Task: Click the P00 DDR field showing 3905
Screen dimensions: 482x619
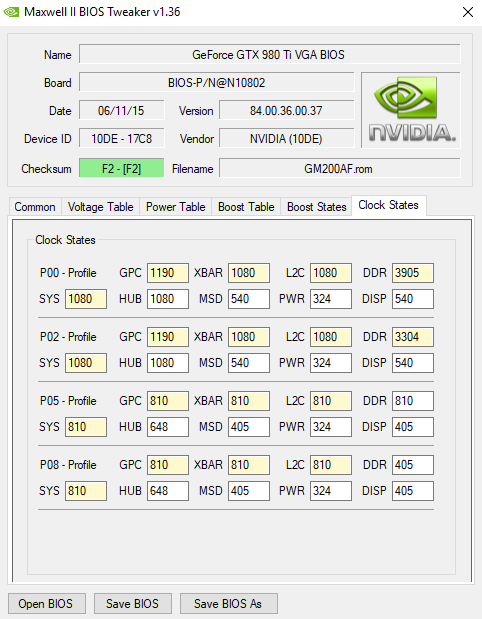Action: tap(413, 273)
